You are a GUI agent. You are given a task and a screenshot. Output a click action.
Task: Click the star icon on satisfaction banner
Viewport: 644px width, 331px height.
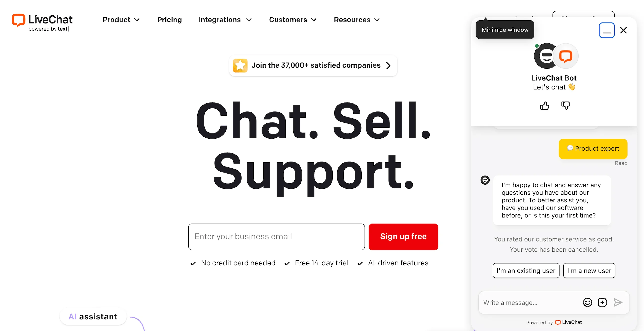coord(240,65)
